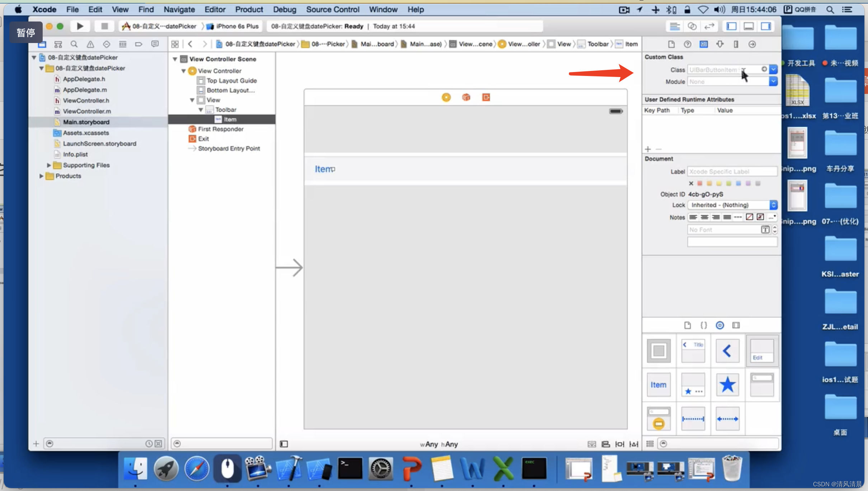
Task: Open the Debug menu
Action: click(x=284, y=10)
